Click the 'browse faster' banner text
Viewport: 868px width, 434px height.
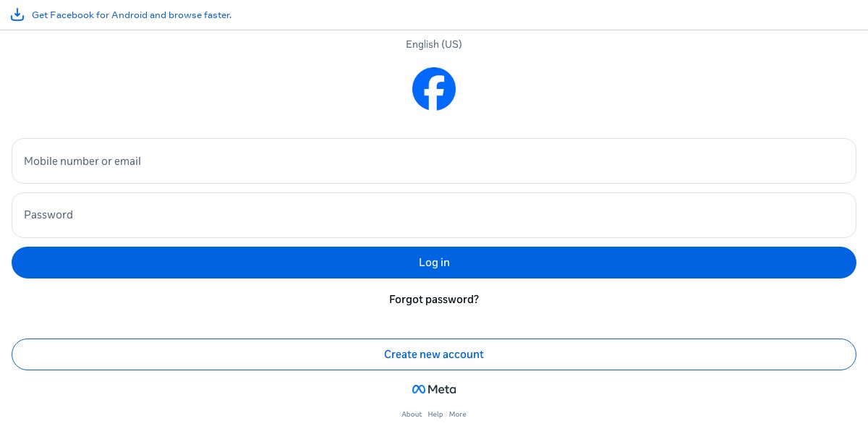point(200,14)
